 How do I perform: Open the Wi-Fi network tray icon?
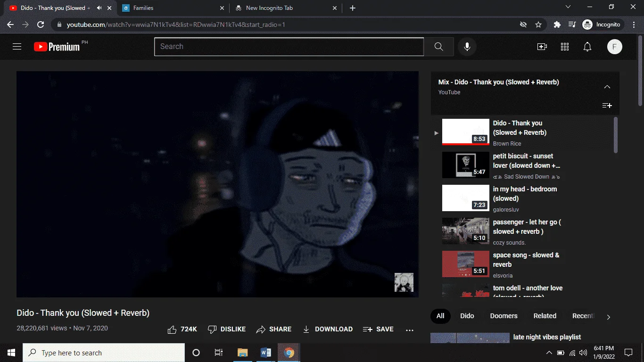(x=572, y=353)
